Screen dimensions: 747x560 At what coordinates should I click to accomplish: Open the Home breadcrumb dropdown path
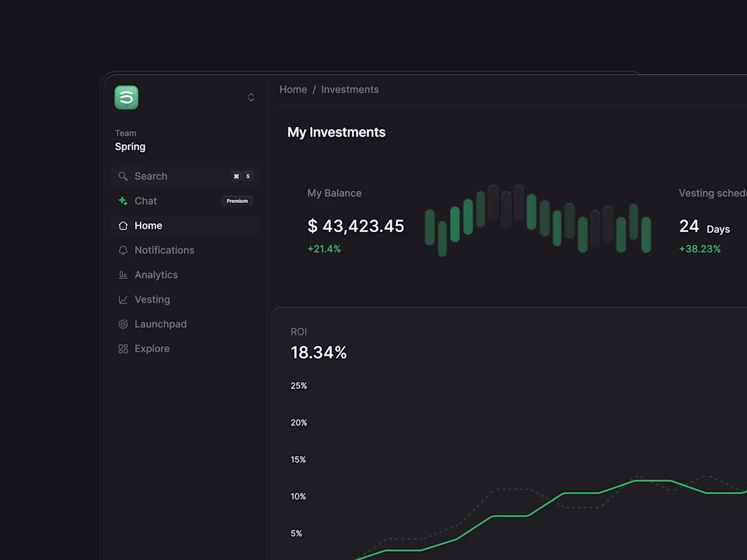(x=293, y=89)
